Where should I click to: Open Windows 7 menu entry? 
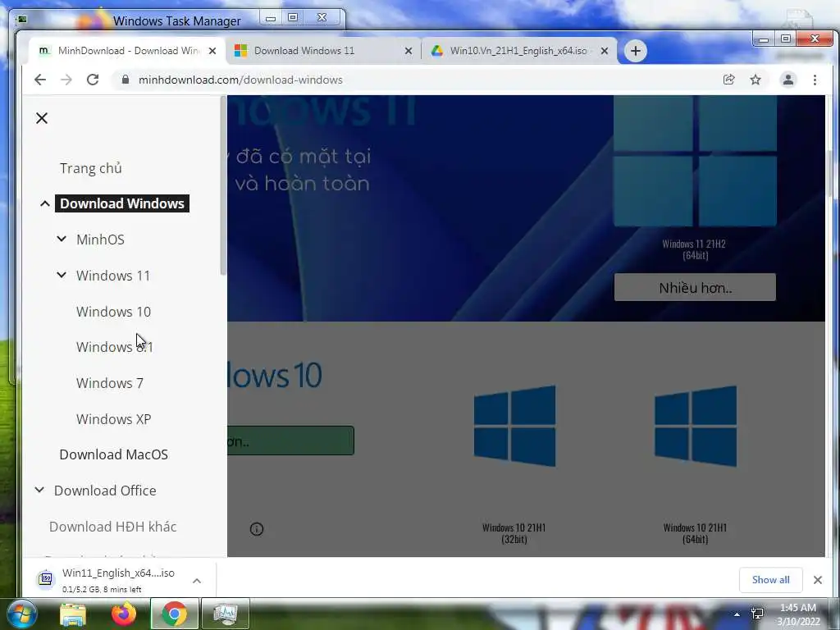click(x=110, y=383)
